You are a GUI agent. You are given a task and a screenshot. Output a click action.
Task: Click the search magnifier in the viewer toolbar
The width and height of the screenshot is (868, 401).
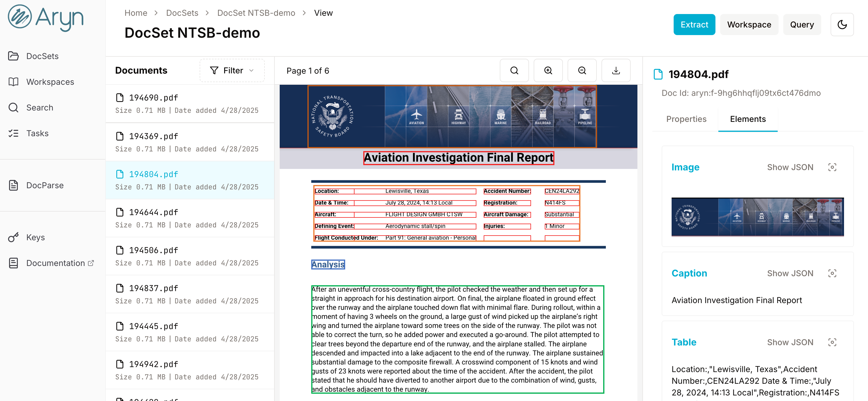point(514,70)
